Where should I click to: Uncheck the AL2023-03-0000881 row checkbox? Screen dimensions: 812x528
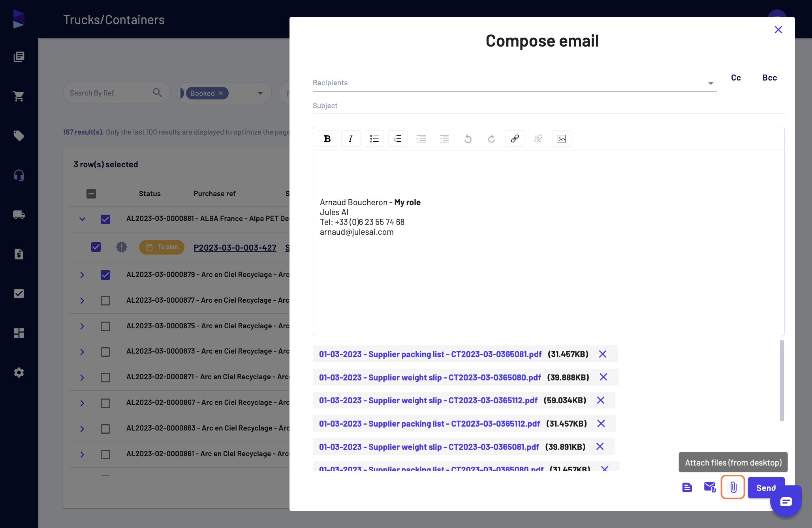click(x=105, y=219)
